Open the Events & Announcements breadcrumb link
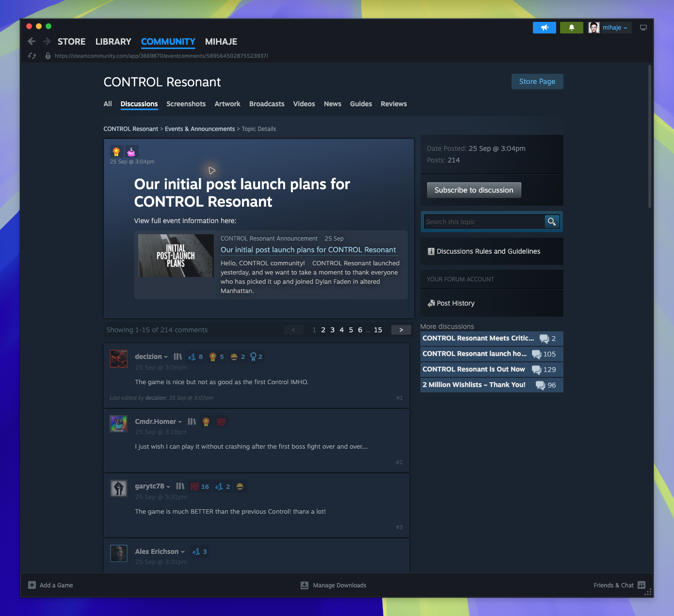Image resolution: width=674 pixels, height=616 pixels. point(200,129)
